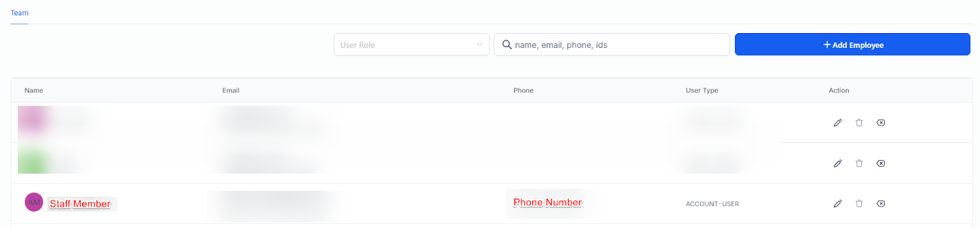Screen dimensions: 980x228
Task: Edit the first employee row with pencil icon
Action: click(x=837, y=123)
